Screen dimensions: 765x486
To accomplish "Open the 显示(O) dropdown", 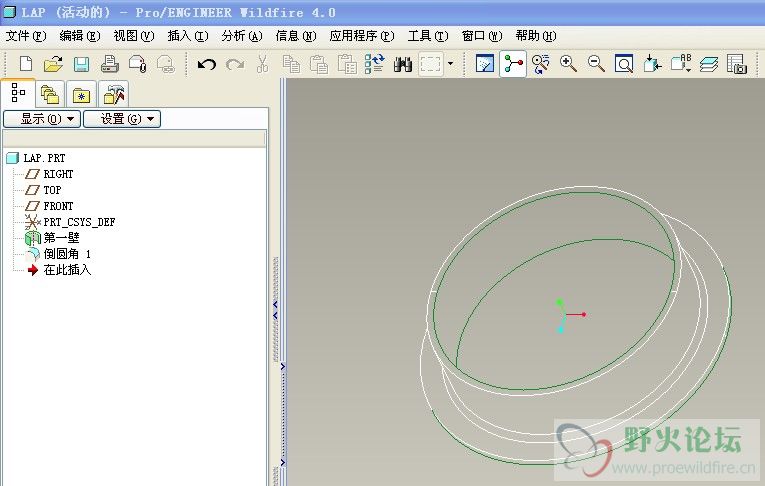I will (42, 119).
